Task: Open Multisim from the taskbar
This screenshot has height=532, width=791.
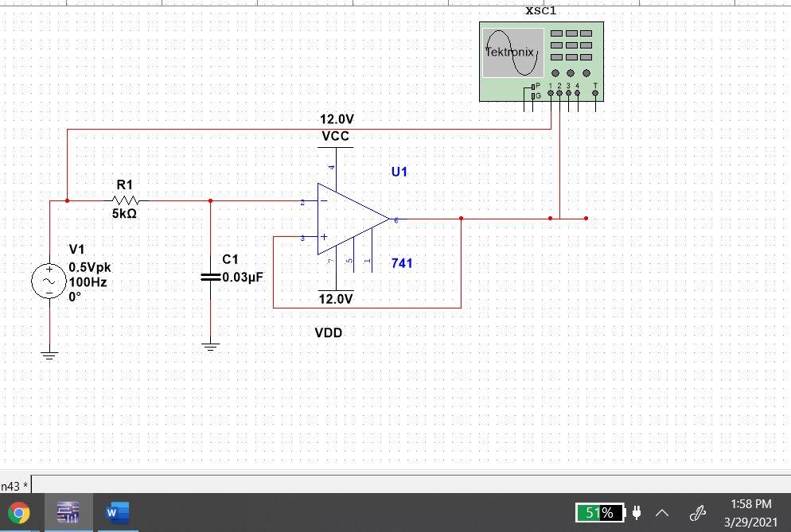Action: 68,512
